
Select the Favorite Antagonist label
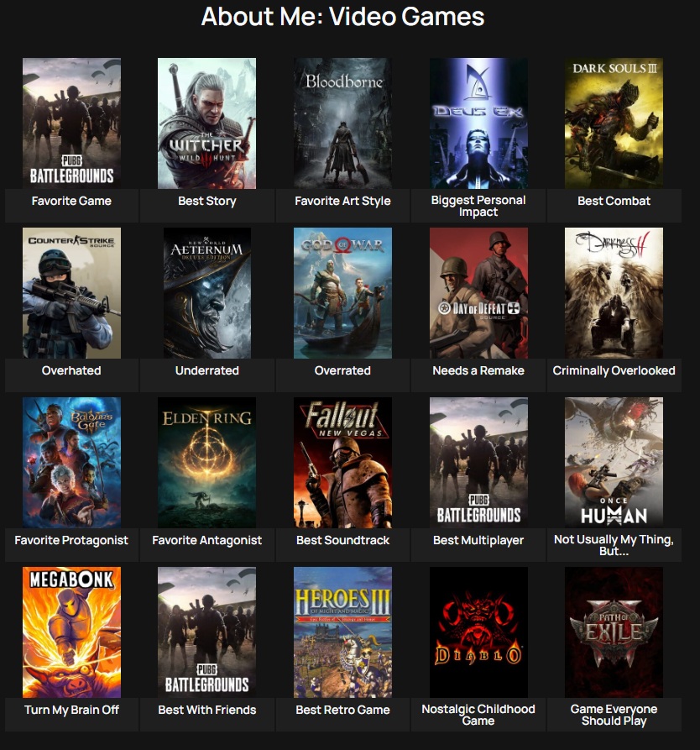(x=207, y=541)
